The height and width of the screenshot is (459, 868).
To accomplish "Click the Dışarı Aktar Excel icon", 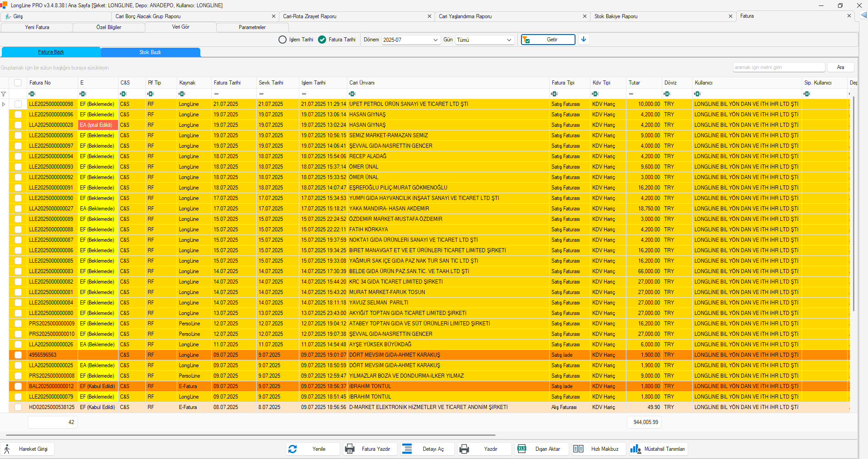I will (522, 449).
